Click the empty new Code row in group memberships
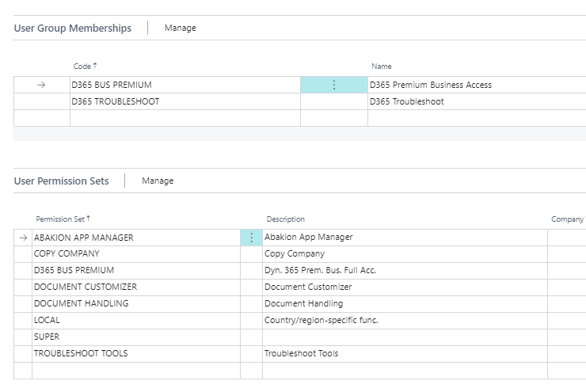The height and width of the screenshot is (392, 586). pos(185,118)
